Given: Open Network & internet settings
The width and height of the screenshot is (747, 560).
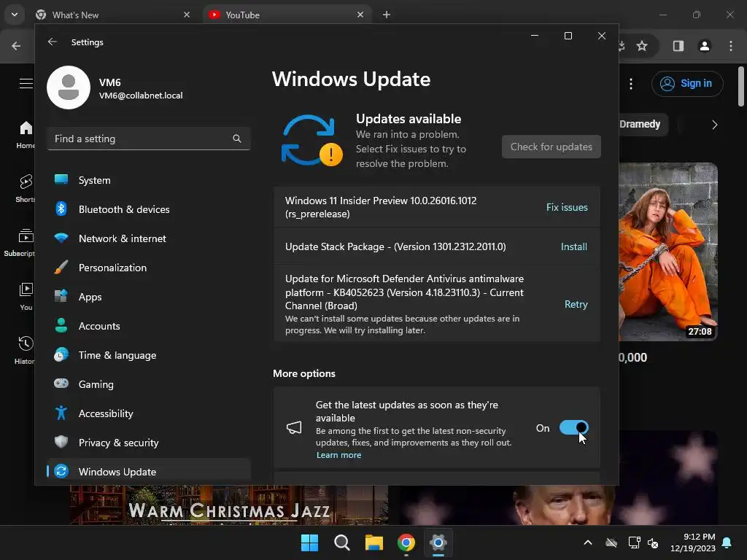Looking at the screenshot, I should (149, 238).
